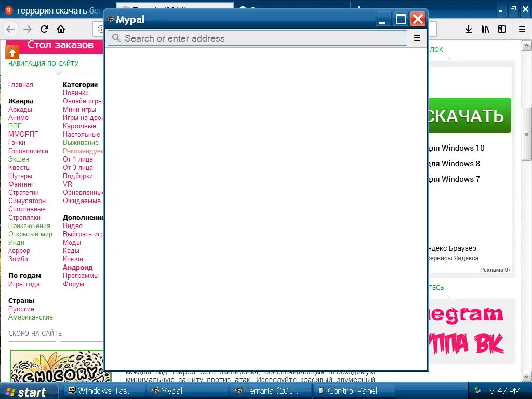Open the ММОРПГ genre link

(x=23, y=135)
